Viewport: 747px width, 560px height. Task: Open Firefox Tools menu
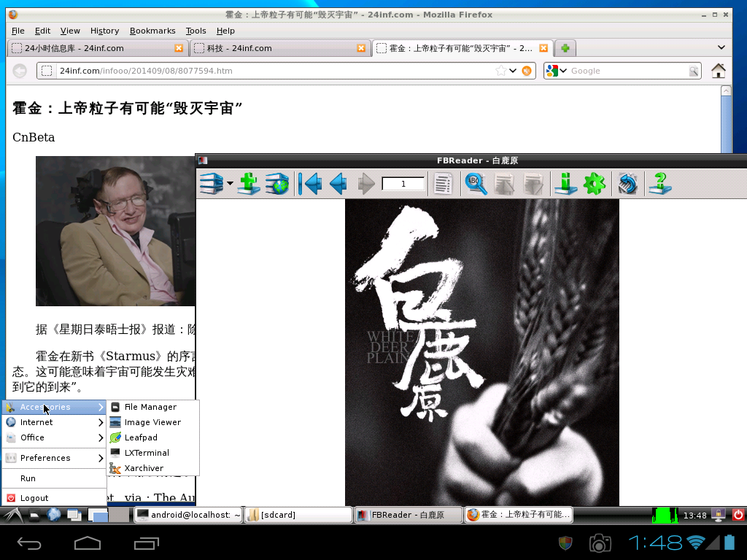tap(196, 31)
